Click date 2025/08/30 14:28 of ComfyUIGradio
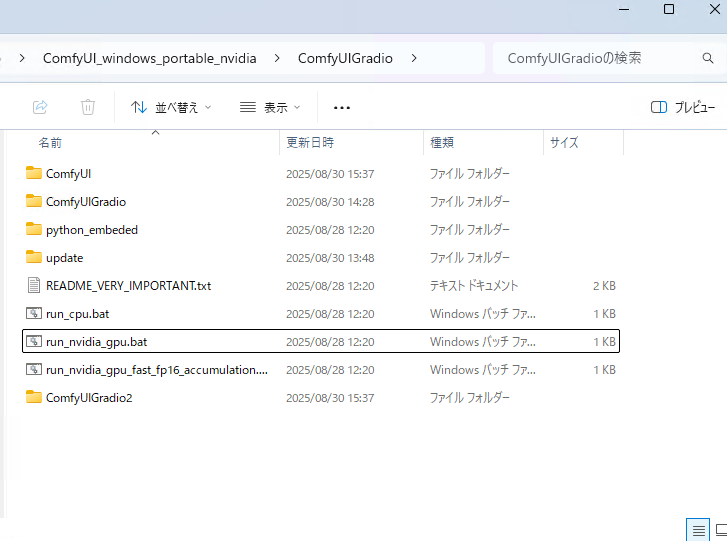 (x=330, y=202)
